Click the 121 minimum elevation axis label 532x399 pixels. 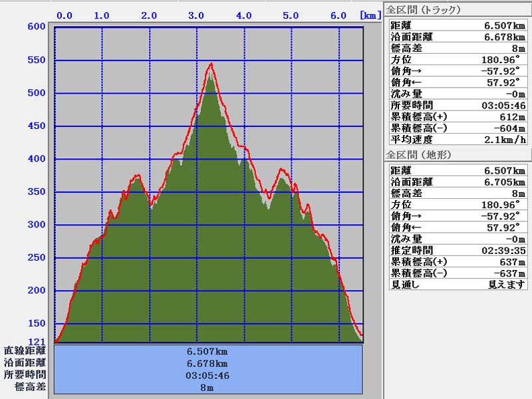click(x=37, y=341)
